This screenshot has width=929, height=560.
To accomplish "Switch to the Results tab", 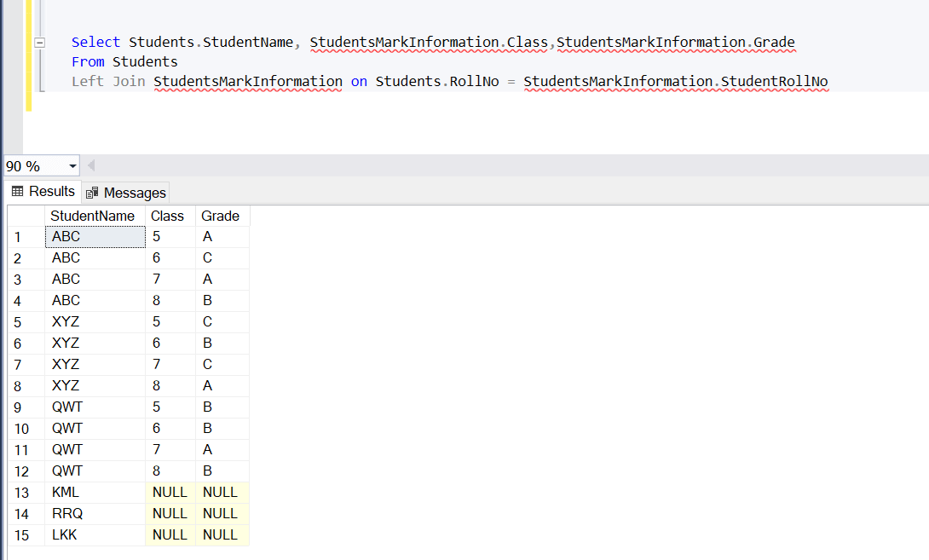I will click(43, 192).
